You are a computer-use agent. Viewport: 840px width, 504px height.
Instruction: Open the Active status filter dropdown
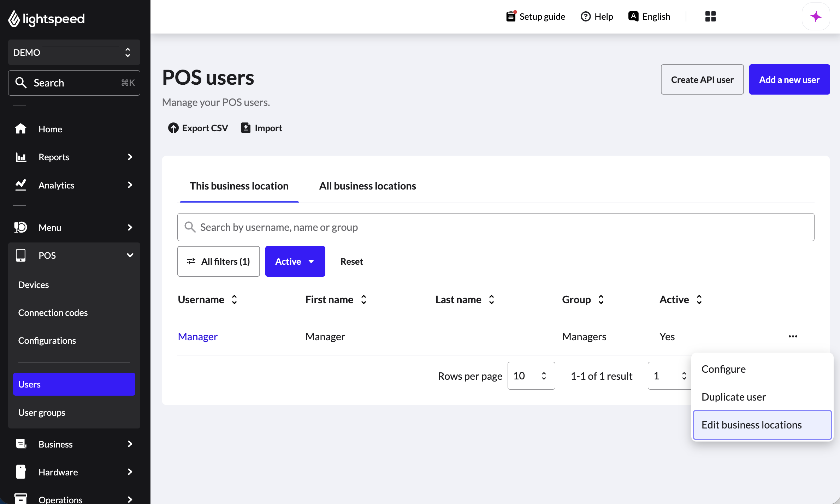295,261
